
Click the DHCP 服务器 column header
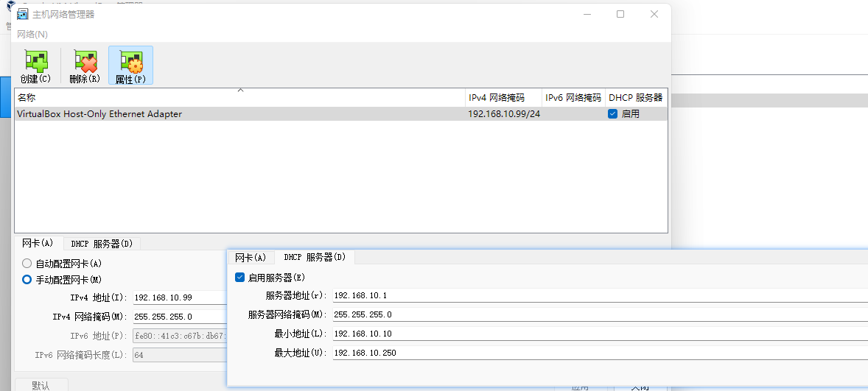click(x=636, y=98)
